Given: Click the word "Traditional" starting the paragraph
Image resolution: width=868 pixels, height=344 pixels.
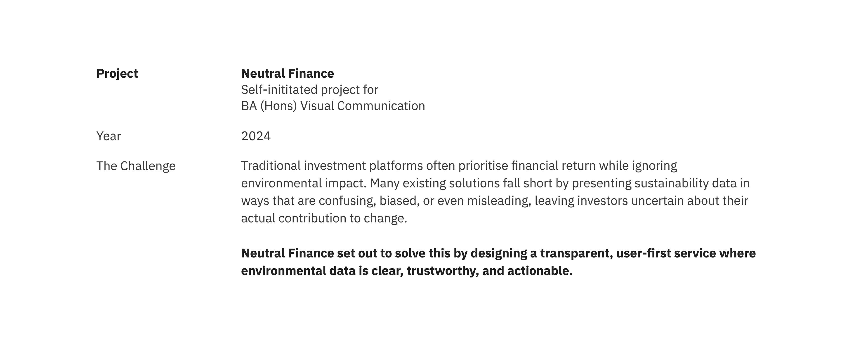Looking at the screenshot, I should pyautogui.click(x=270, y=166).
